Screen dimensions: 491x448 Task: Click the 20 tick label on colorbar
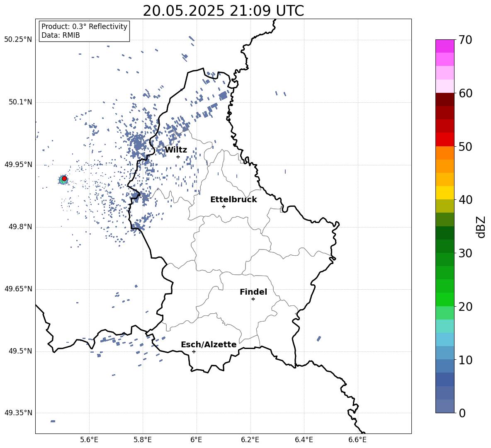tap(465, 307)
